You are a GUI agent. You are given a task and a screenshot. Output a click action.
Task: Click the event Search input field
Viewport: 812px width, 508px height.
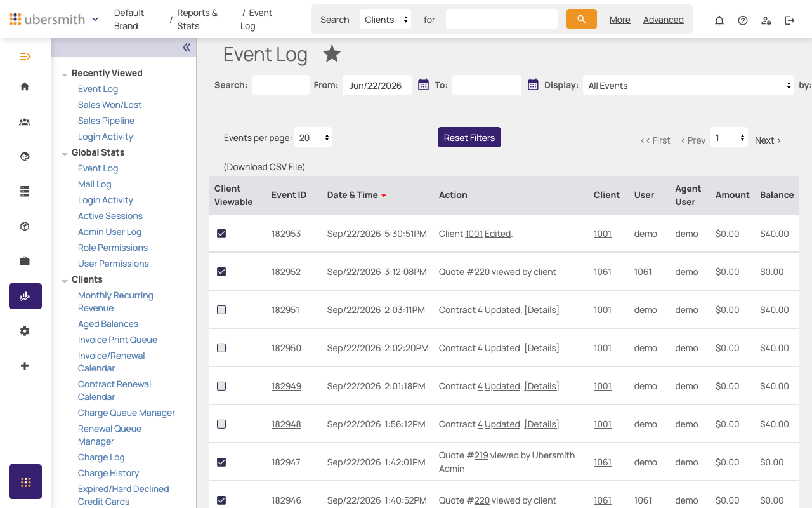tap(281, 85)
